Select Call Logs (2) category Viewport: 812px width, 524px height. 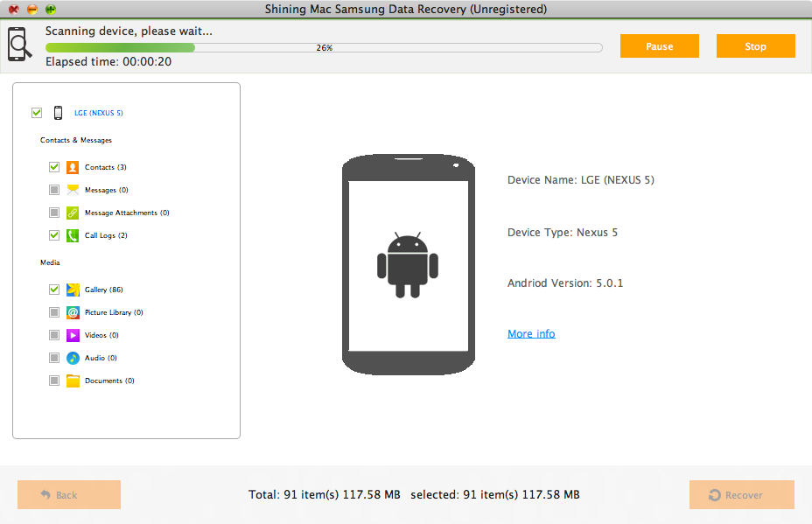tap(106, 235)
